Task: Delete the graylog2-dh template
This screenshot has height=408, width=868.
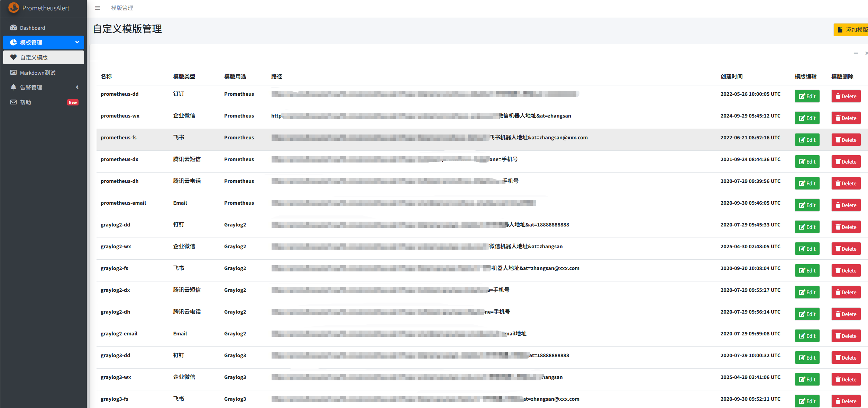Action: (846, 314)
